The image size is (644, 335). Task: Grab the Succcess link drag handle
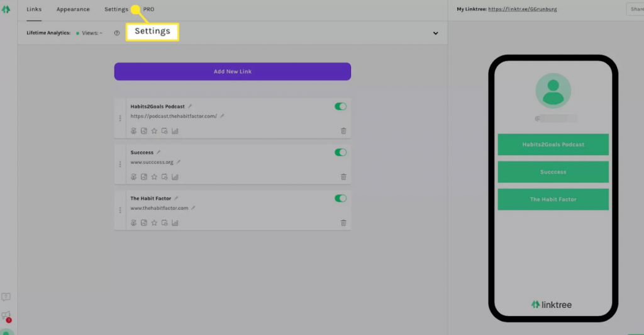[120, 164]
